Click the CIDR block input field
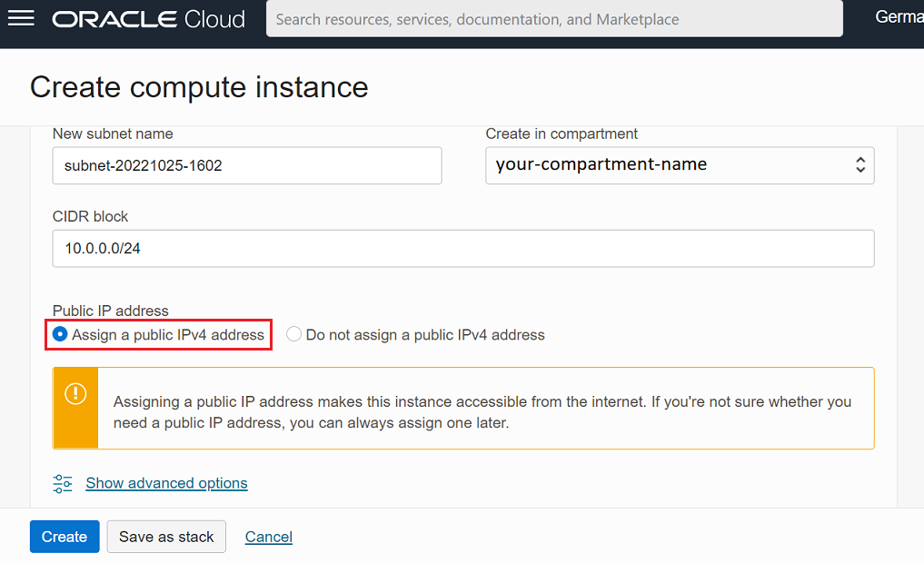Image resolution: width=924 pixels, height=563 pixels. (463, 248)
